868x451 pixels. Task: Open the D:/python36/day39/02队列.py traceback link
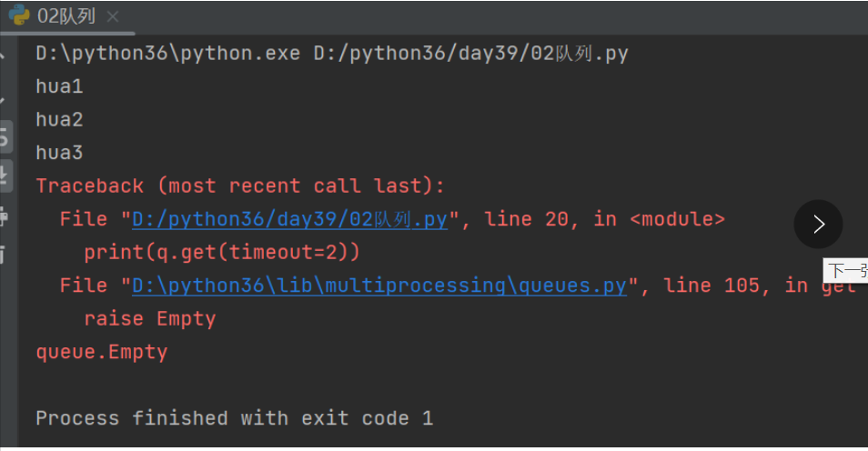(290, 219)
